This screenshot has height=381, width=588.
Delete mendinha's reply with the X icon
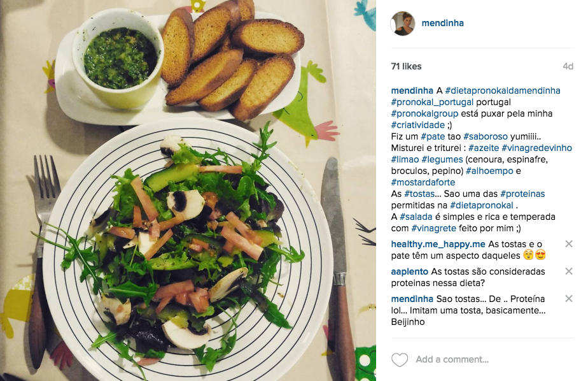coord(568,298)
